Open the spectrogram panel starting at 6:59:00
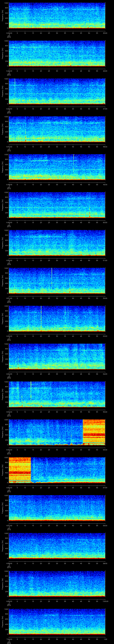This screenshot has height=644, width=114. pos(57,584)
